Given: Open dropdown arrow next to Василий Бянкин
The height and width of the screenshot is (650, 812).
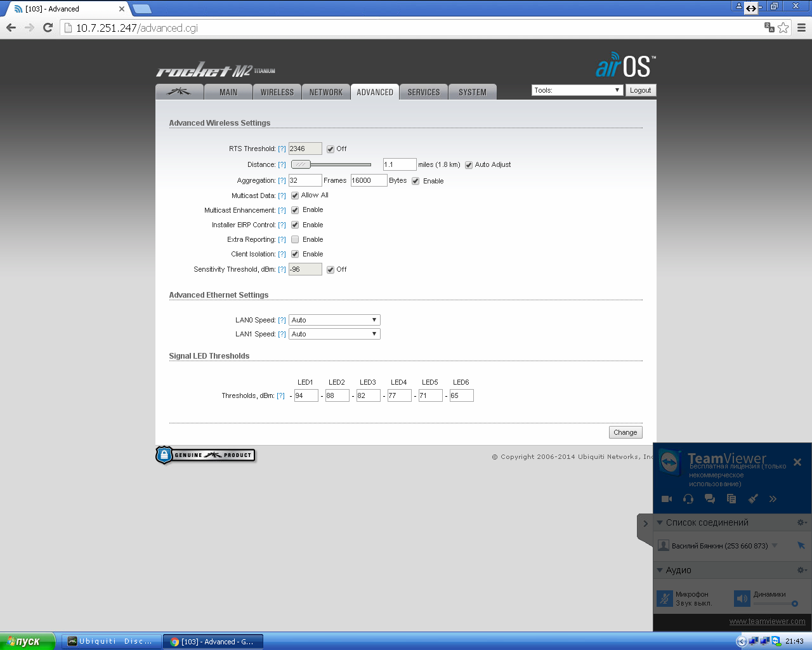Looking at the screenshot, I should pos(775,545).
